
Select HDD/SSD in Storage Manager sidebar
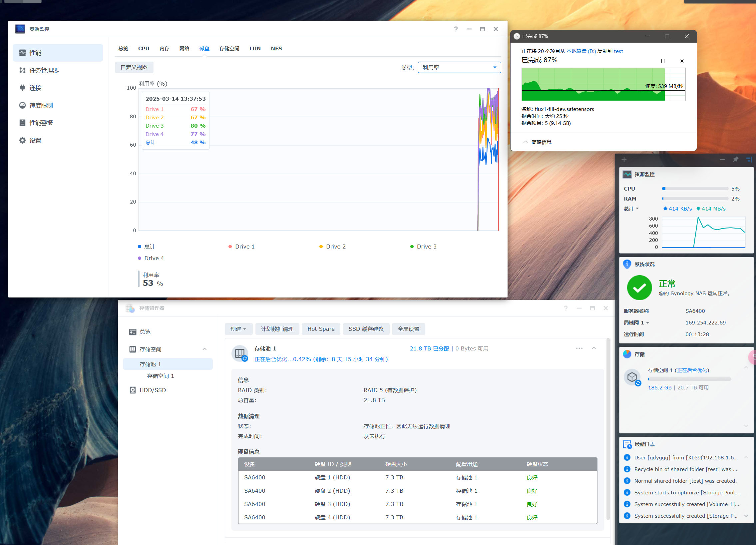pyautogui.click(x=152, y=390)
